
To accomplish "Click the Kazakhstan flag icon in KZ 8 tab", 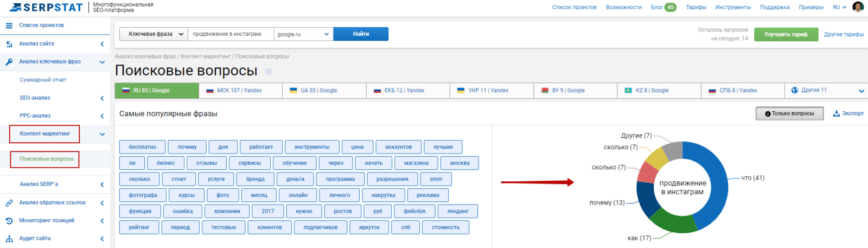I will [628, 91].
